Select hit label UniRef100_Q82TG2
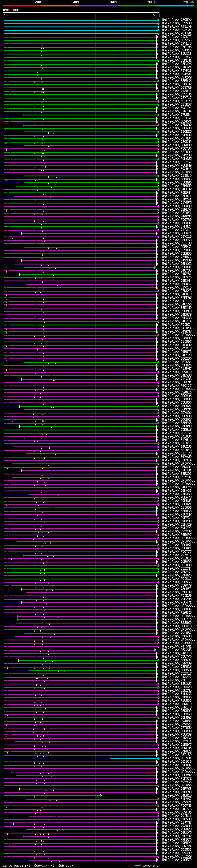Viewport: 197px width, 868px height. tap(177, 433)
